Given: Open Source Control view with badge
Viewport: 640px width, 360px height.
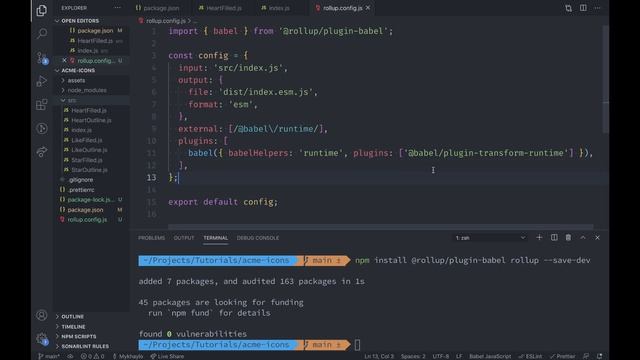Looking at the screenshot, I should click(42, 58).
